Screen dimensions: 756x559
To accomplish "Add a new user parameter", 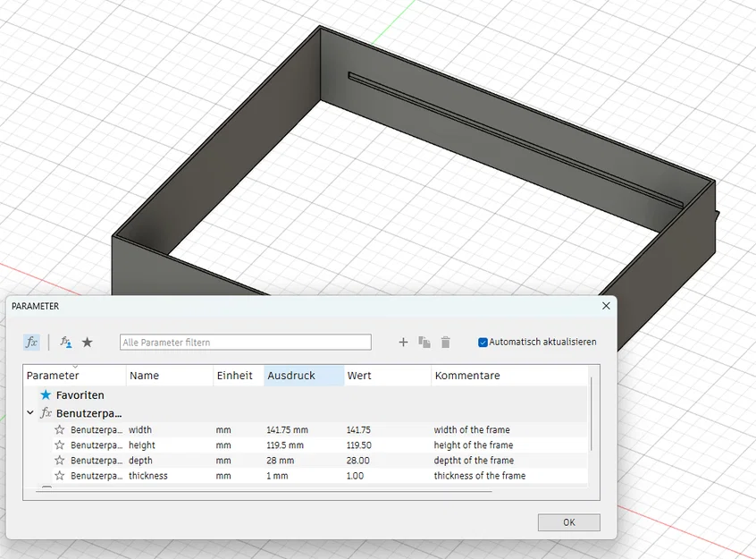I will tap(403, 343).
